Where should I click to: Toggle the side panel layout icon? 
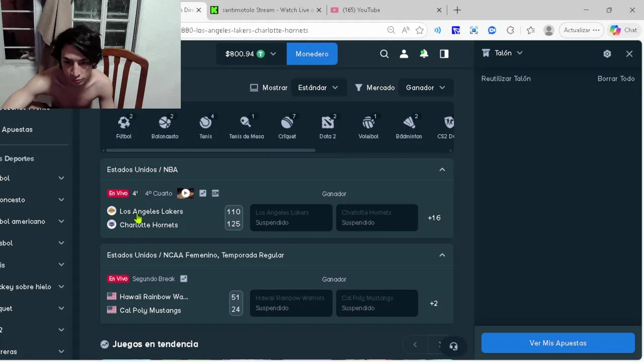click(444, 54)
